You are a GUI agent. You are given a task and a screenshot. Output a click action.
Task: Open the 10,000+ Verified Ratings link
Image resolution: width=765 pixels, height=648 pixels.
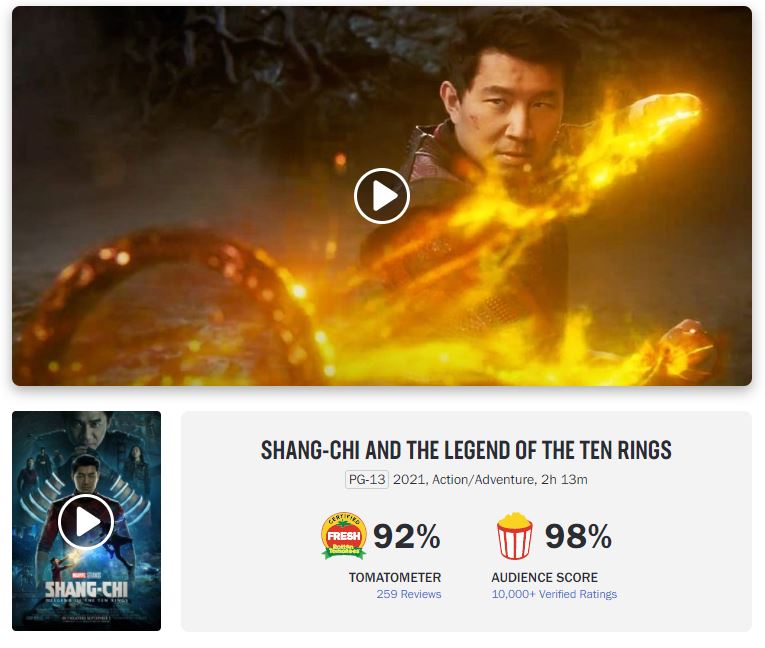pos(554,594)
